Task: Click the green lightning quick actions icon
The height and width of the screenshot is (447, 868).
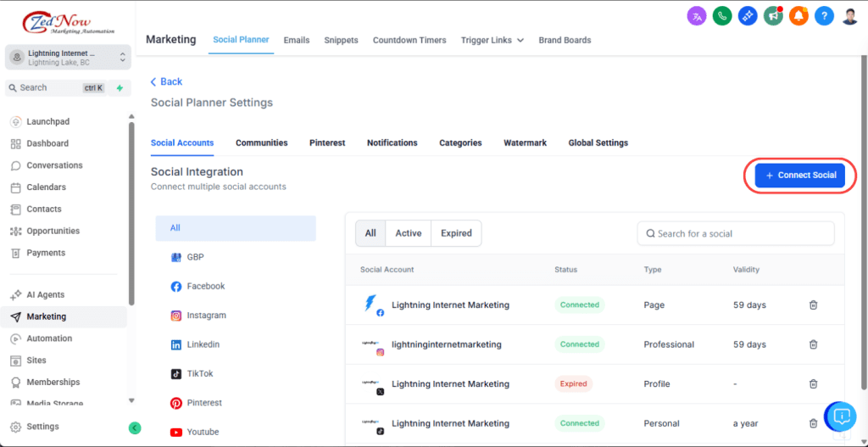Action: [x=120, y=88]
